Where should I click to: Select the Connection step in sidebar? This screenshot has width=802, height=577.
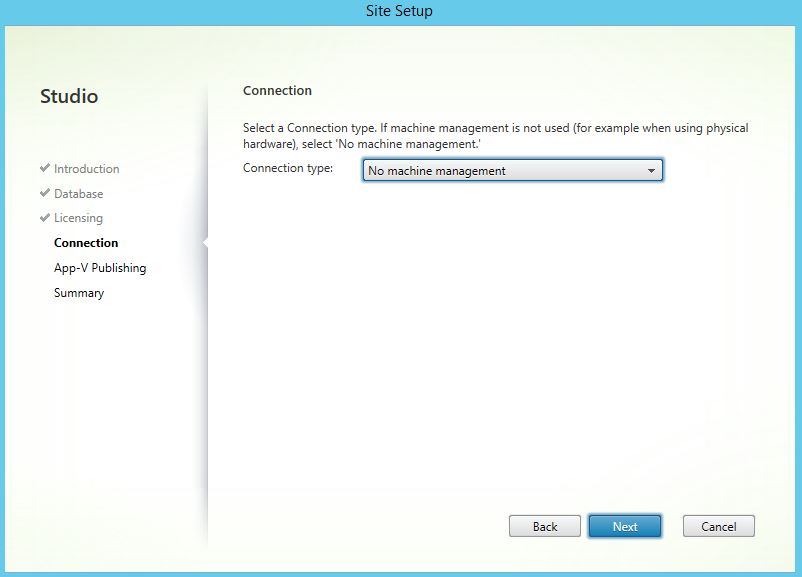pos(86,243)
